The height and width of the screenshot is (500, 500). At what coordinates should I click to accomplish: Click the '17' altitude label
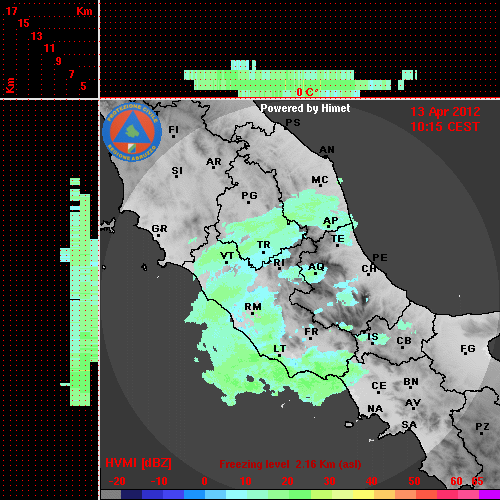(11, 11)
